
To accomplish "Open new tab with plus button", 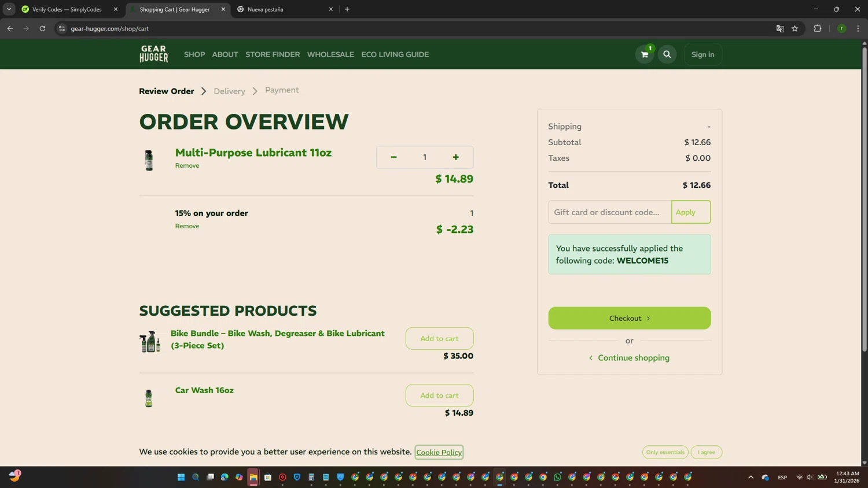I will 347,9.
